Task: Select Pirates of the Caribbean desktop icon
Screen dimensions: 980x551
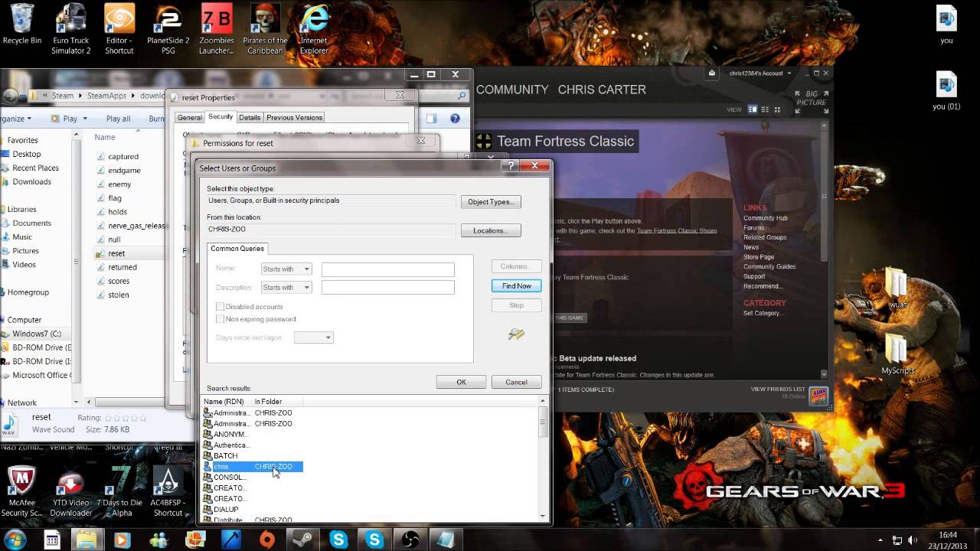Action: (265, 29)
